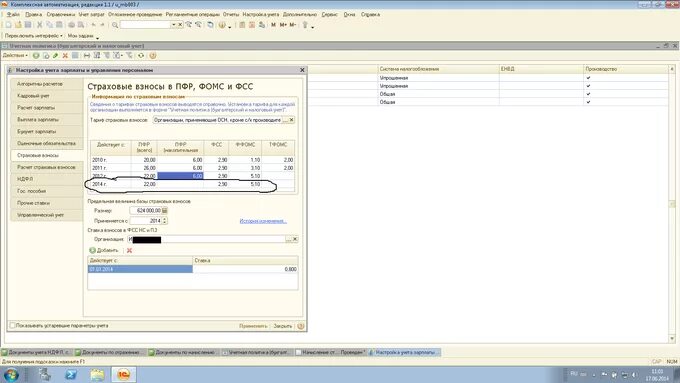The width and height of the screenshot is (680, 383).
Task: Open Мои задачи dropdown
Action: pyautogui.click(x=83, y=36)
